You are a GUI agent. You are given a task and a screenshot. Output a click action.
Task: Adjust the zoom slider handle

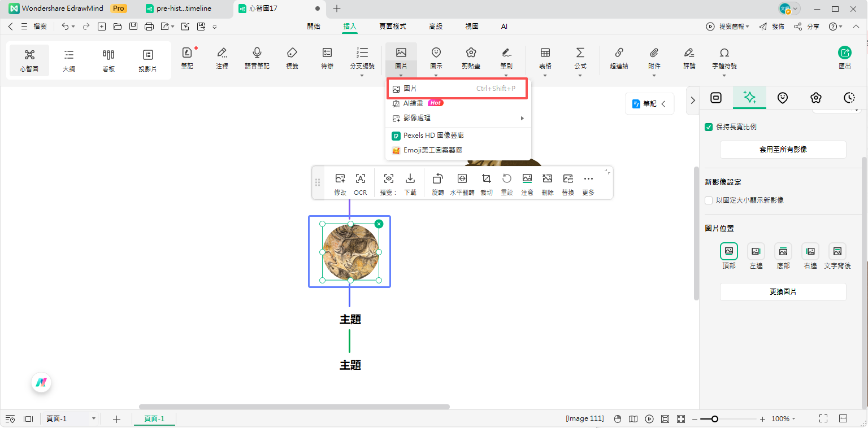[715, 419]
